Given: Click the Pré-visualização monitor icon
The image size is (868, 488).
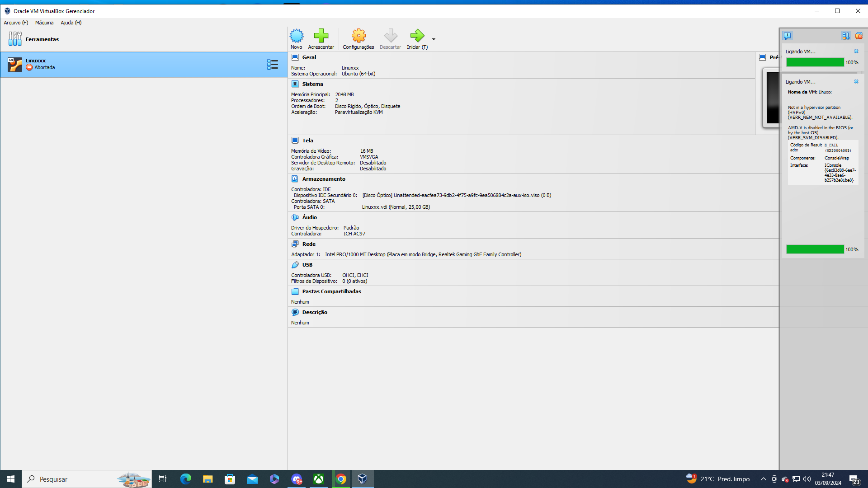Looking at the screenshot, I should pyautogui.click(x=763, y=57).
